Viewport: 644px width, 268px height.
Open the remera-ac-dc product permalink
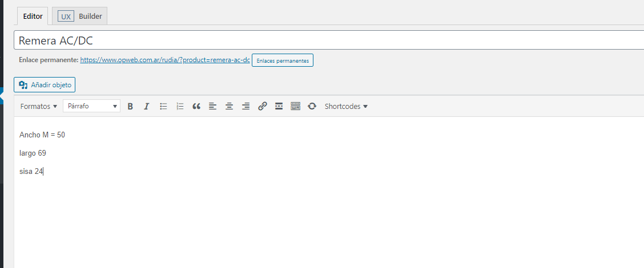(165, 60)
